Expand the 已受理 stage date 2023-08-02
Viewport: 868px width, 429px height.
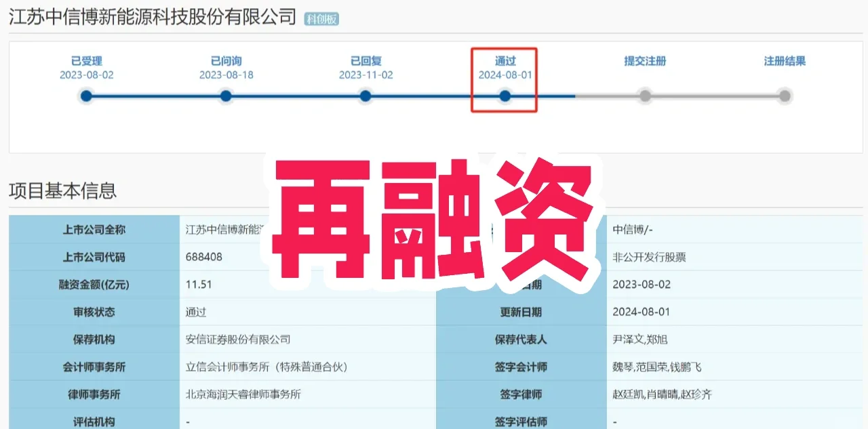pyautogui.click(x=85, y=75)
